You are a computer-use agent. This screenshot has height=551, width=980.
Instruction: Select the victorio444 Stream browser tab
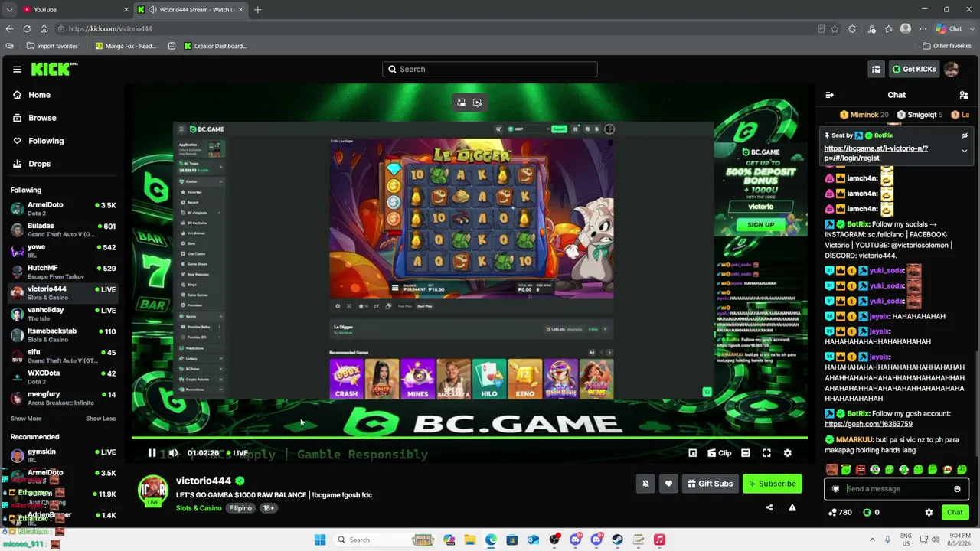[190, 10]
